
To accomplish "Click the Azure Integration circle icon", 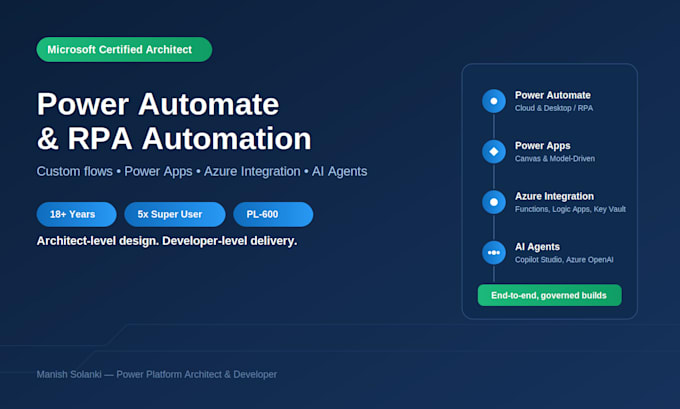I will point(494,202).
